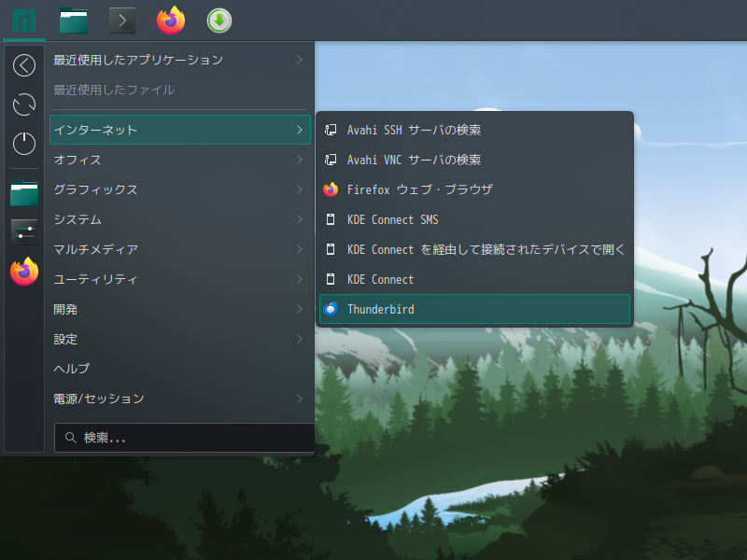747x560 pixels.
Task: Open the 開発 category
Action: [180, 309]
